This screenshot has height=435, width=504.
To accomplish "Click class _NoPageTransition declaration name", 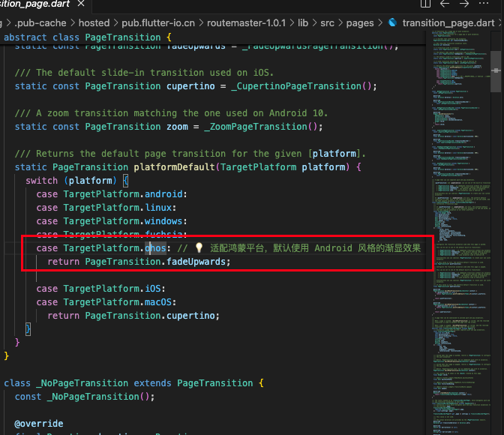I will click(82, 383).
